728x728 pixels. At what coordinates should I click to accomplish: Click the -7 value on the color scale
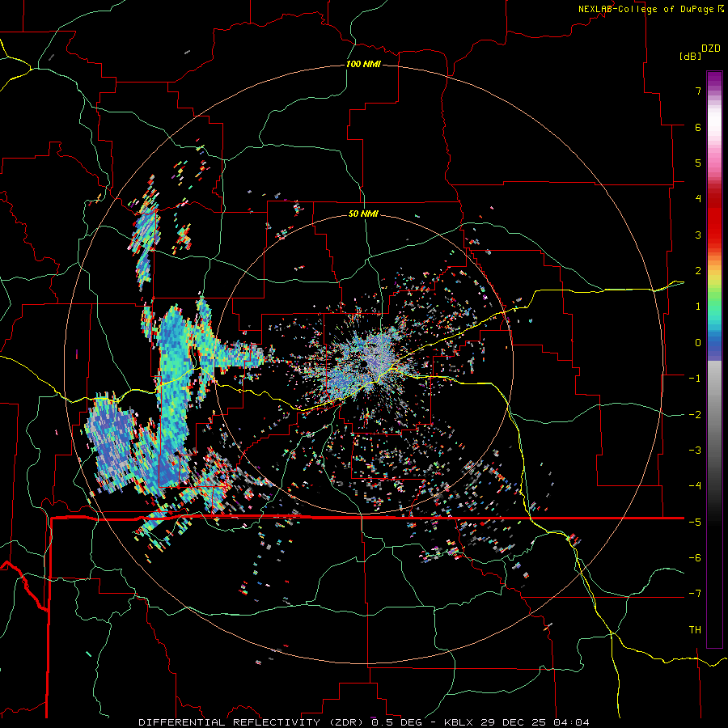point(695,594)
